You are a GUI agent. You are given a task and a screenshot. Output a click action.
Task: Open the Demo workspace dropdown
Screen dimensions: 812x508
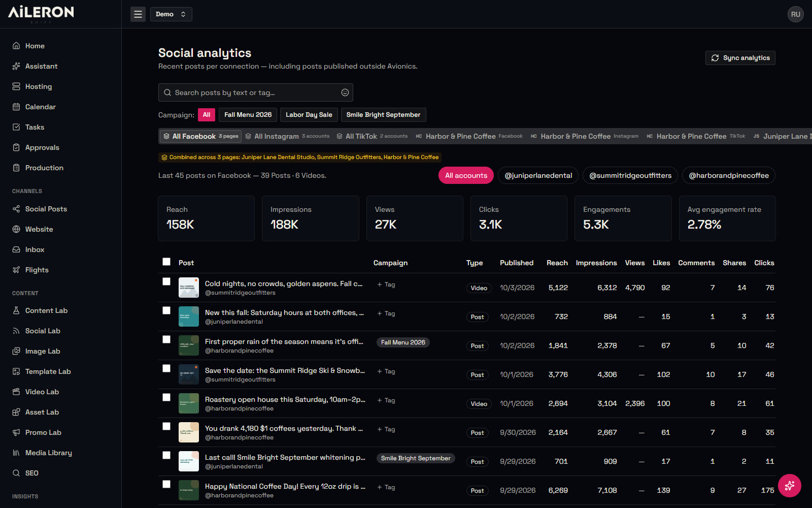[171, 14]
